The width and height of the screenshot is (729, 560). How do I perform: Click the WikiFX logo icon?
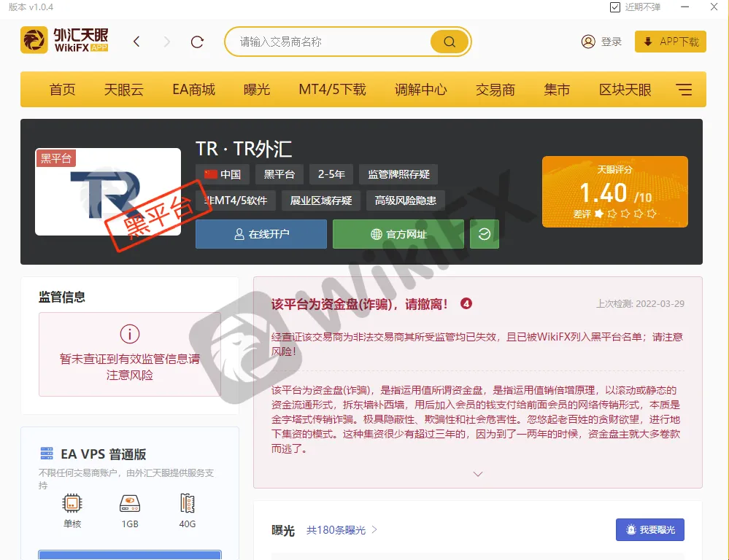point(34,40)
